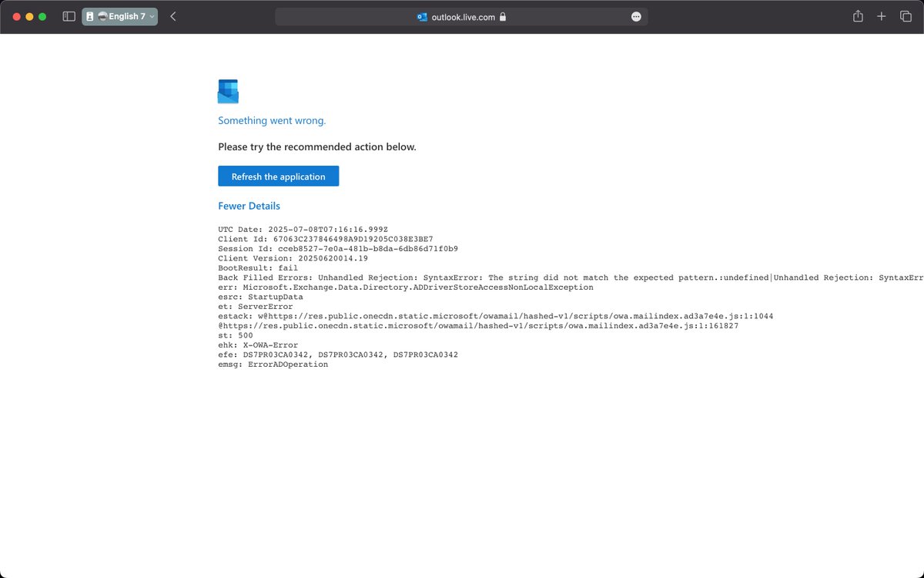Enter full screen with green button
924x578 pixels.
(42, 16)
